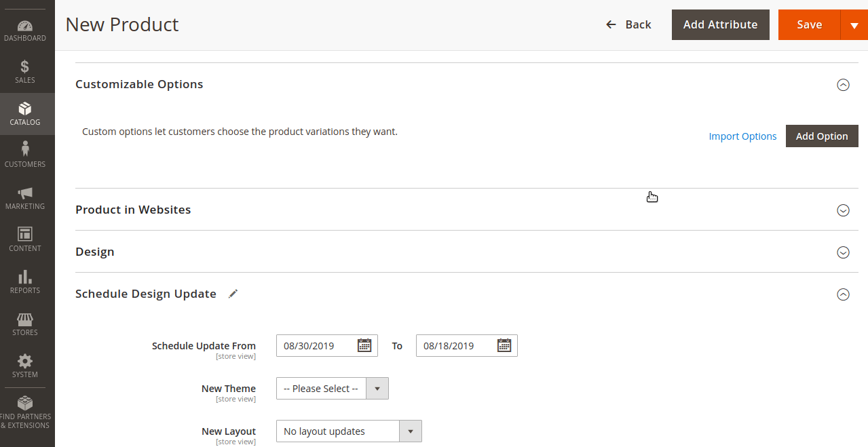Collapse the Customizable Options section
The height and width of the screenshot is (447, 868).
tap(843, 85)
